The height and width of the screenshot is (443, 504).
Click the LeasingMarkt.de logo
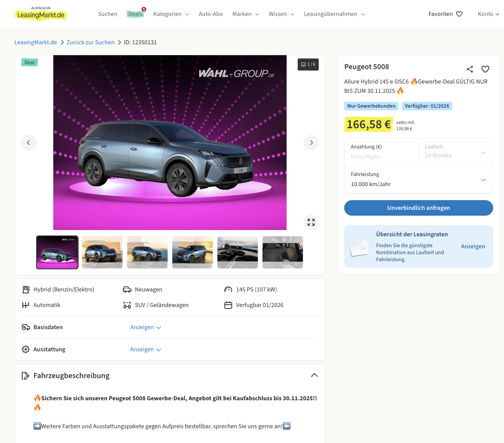40,14
